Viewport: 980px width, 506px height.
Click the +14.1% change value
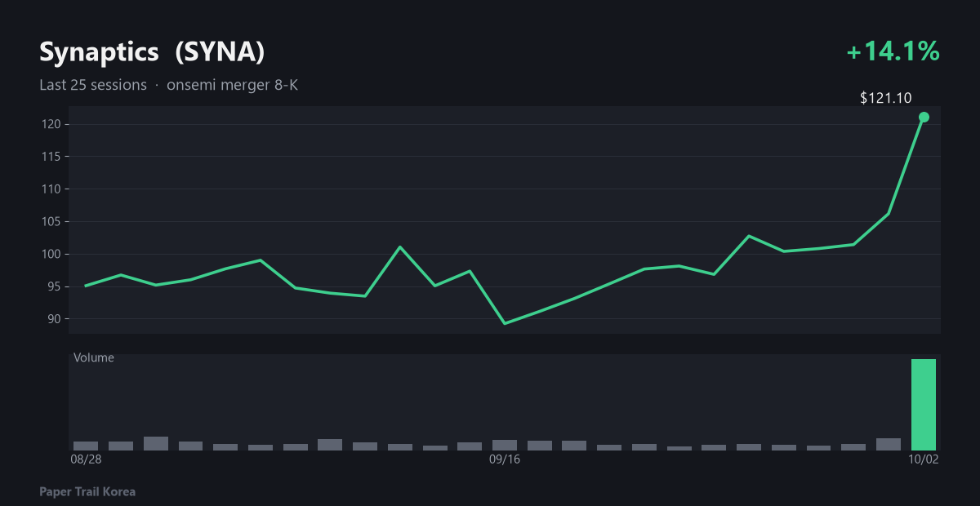tap(893, 51)
